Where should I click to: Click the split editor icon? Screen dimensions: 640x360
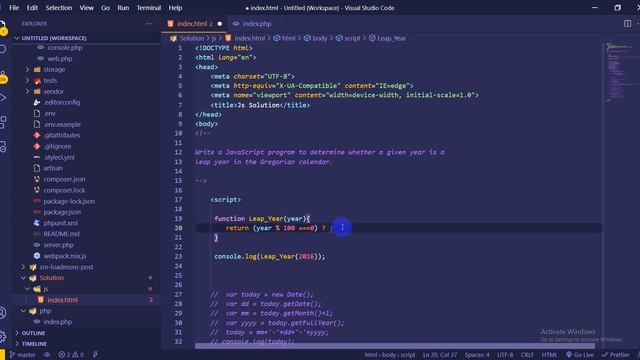(627, 24)
